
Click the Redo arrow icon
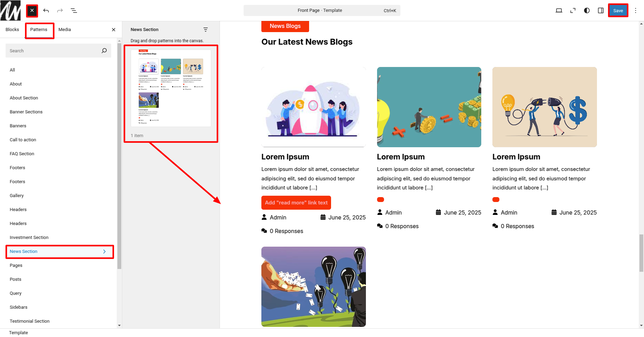[x=60, y=10]
